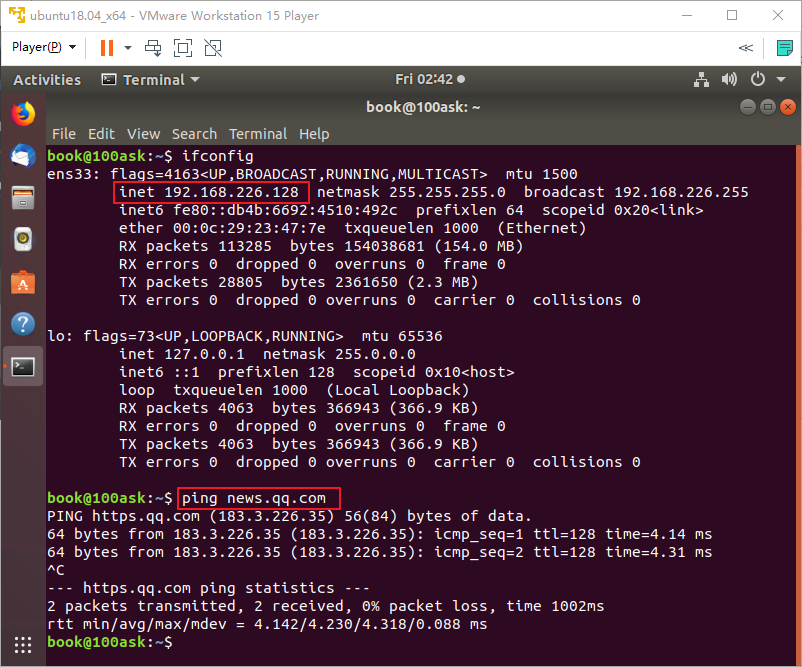Show Applications grid
Image resolution: width=802 pixels, height=667 pixels.
coord(23,645)
